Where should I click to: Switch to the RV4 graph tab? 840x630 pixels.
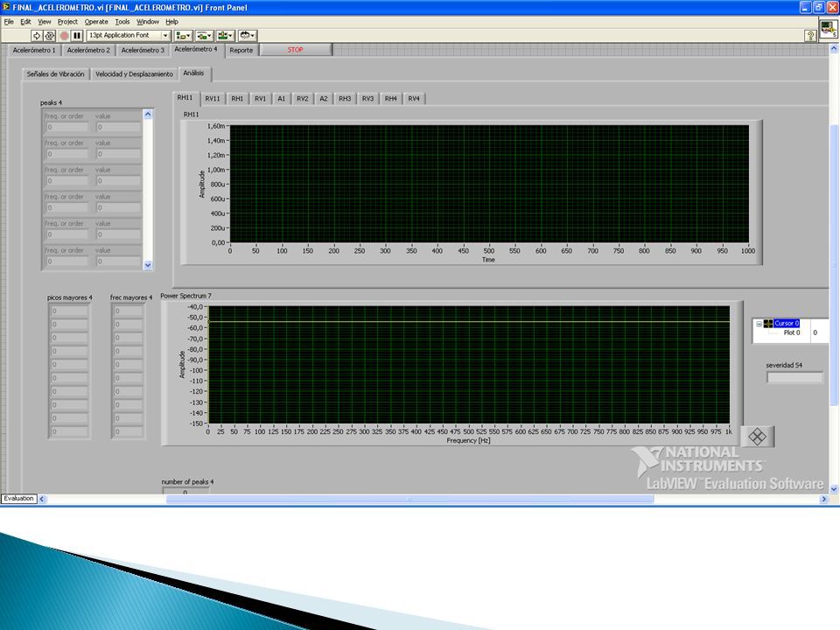click(414, 99)
